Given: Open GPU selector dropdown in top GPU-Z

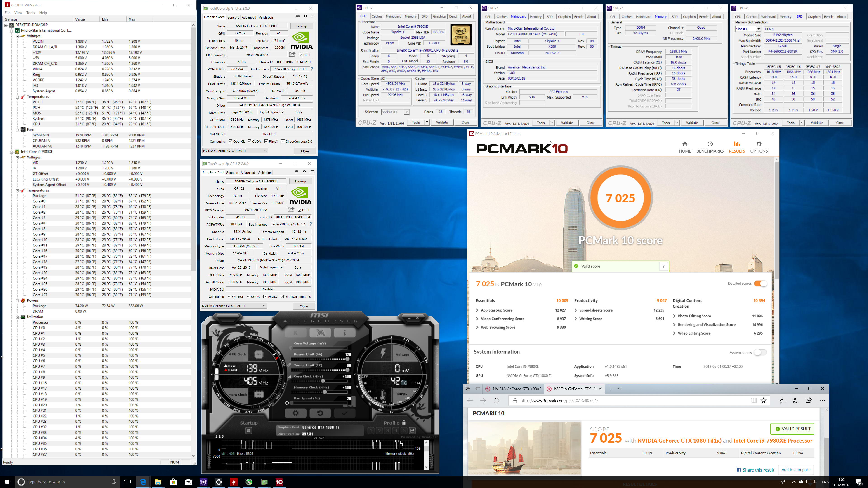Looking at the screenshot, I should [x=235, y=150].
